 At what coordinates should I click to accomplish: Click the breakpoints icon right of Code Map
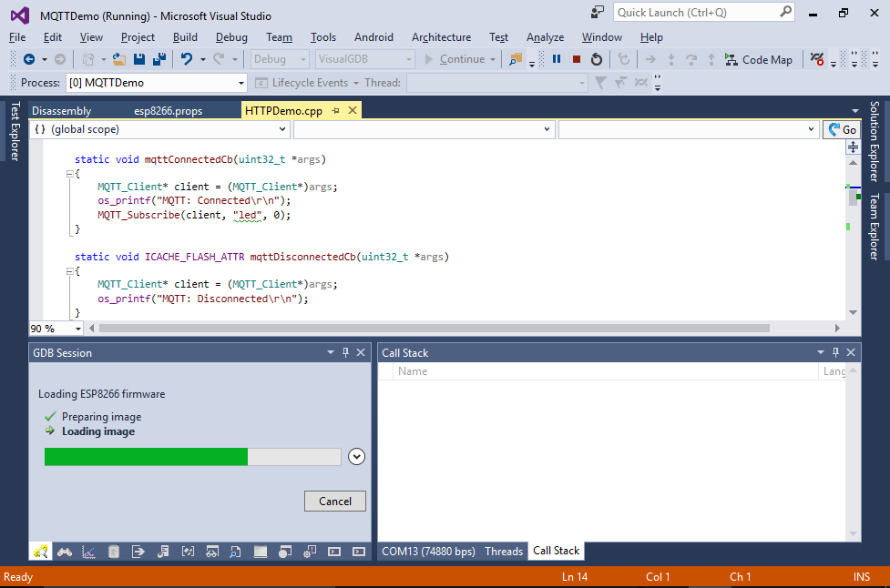click(x=817, y=59)
